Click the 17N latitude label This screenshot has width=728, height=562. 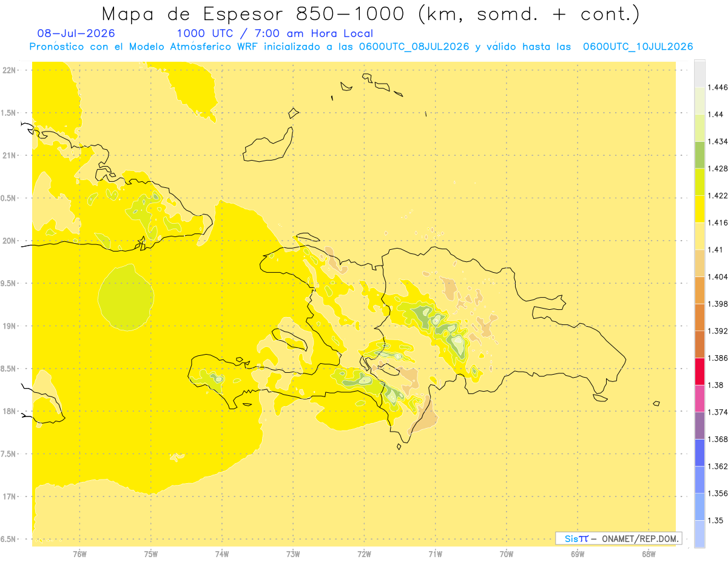click(x=8, y=497)
